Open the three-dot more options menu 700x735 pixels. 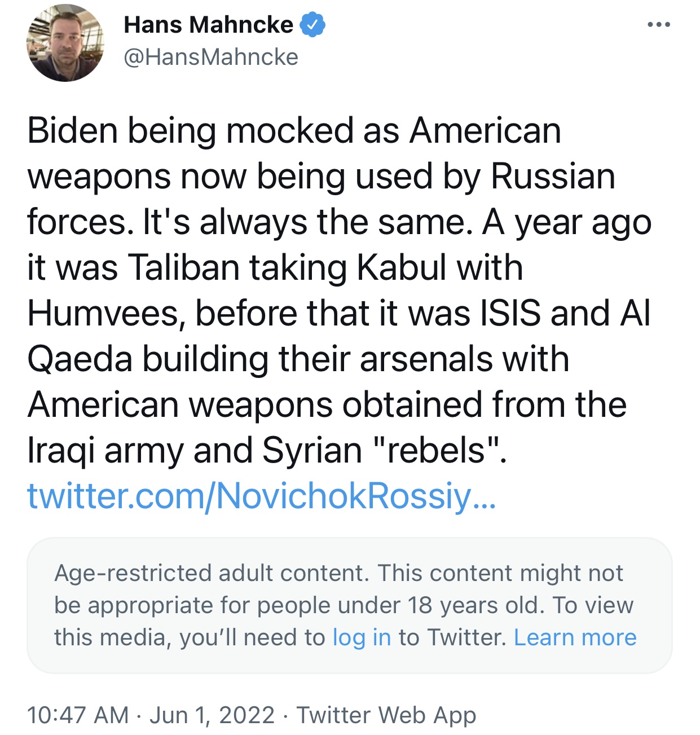658,25
